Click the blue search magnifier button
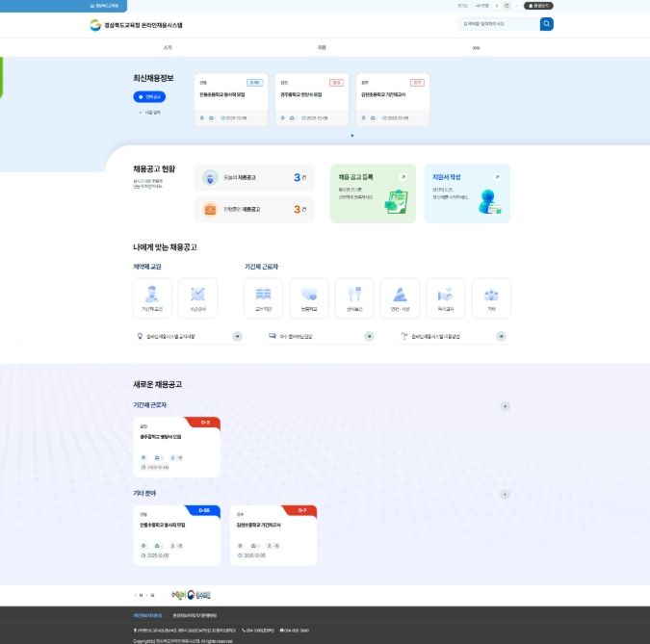 (546, 24)
